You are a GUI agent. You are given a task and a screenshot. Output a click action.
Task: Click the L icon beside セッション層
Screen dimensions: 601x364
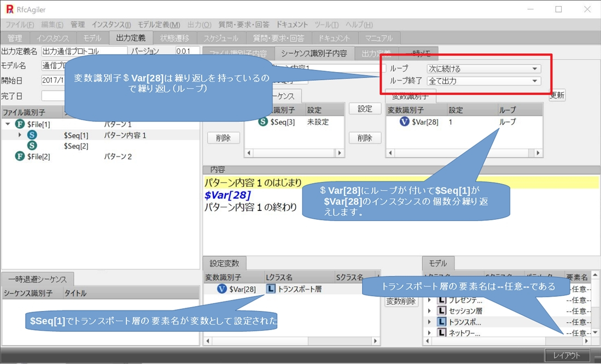click(x=441, y=311)
